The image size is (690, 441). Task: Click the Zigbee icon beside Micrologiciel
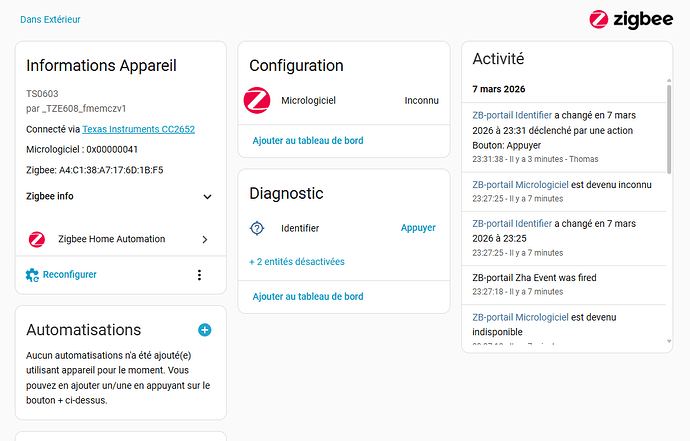tap(257, 100)
